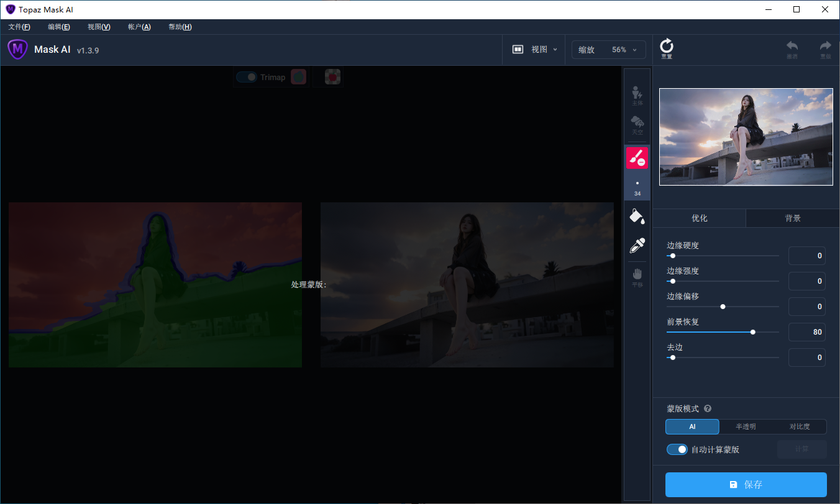Viewport: 840px width, 504px height.
Task: Select the sky auto-detect tool (天空)
Action: click(637, 125)
